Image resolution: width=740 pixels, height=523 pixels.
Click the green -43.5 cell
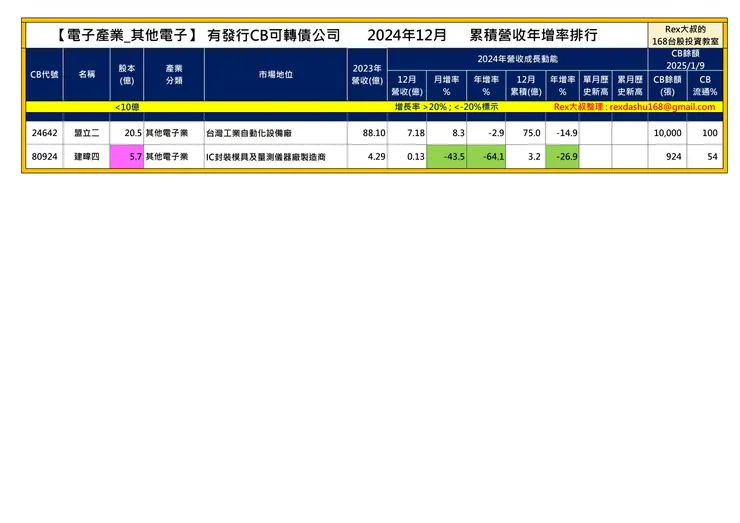coord(446,157)
